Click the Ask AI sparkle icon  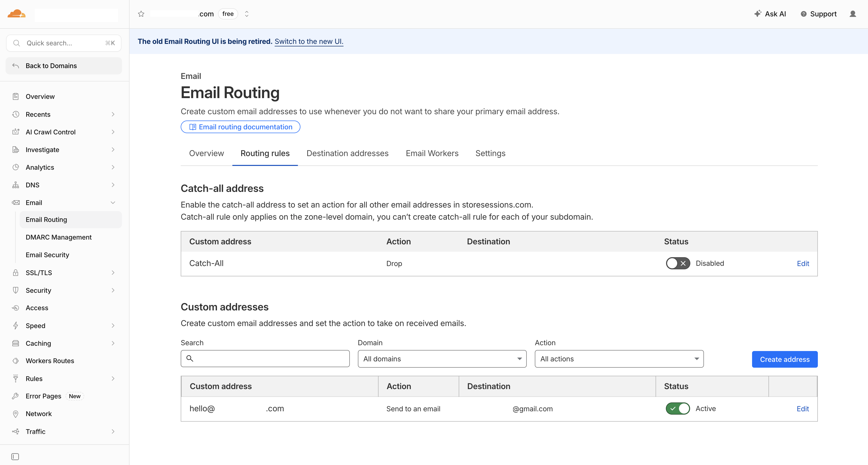(x=757, y=13)
